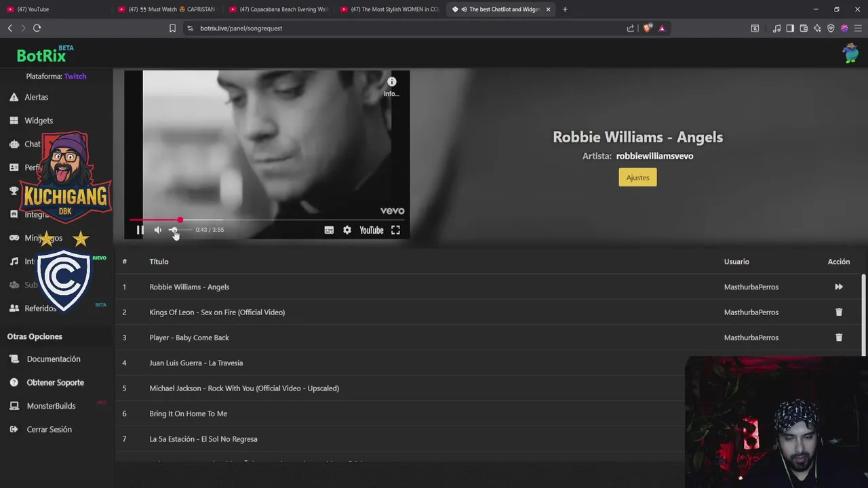Switch to The Most Stylish WOMEN tab
This screenshot has width=868, height=488.
(390, 9)
